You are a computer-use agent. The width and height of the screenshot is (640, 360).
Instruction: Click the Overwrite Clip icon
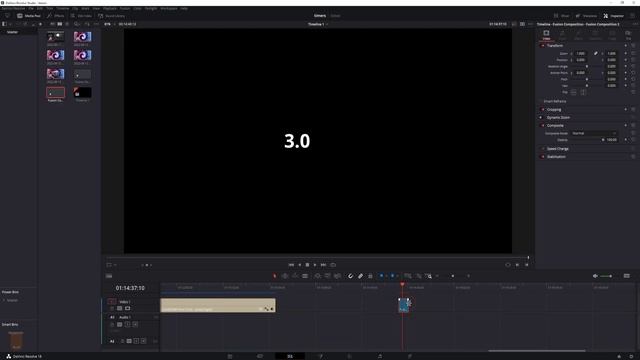point(327,276)
